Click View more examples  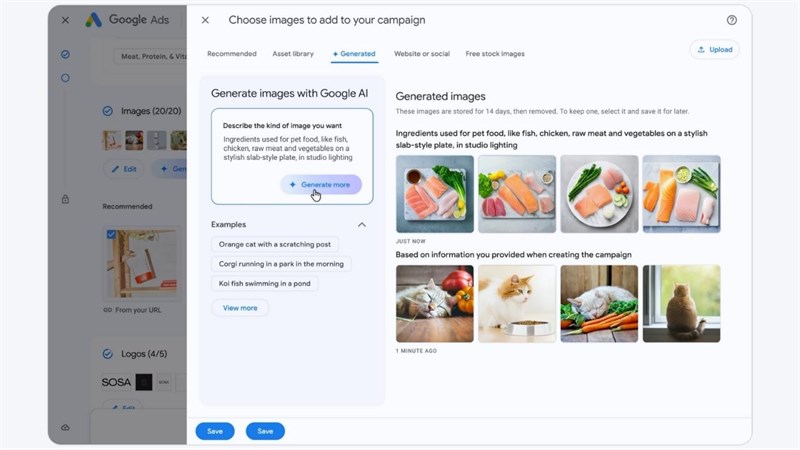click(x=240, y=308)
